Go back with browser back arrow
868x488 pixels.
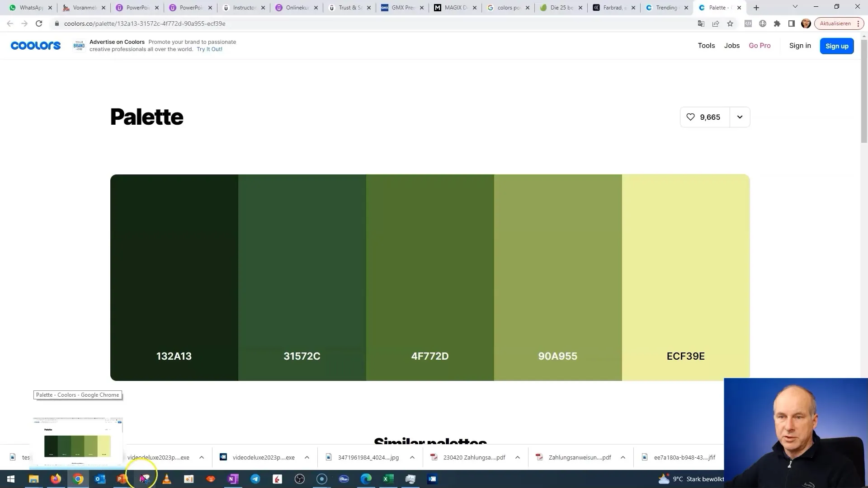point(10,23)
